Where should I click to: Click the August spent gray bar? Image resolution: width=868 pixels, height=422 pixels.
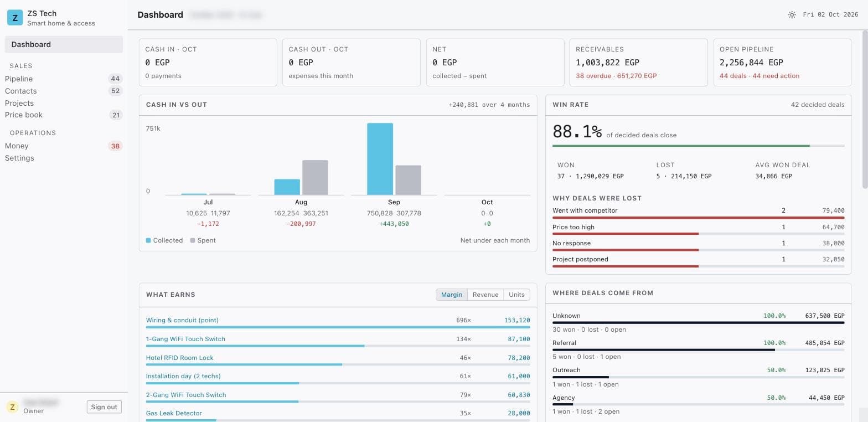(315, 177)
